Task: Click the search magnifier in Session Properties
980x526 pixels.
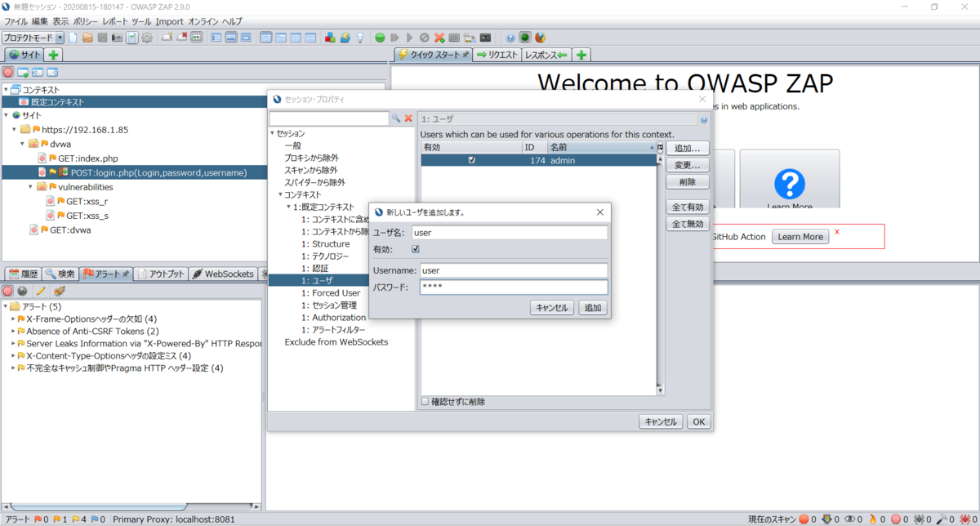Action: (396, 118)
